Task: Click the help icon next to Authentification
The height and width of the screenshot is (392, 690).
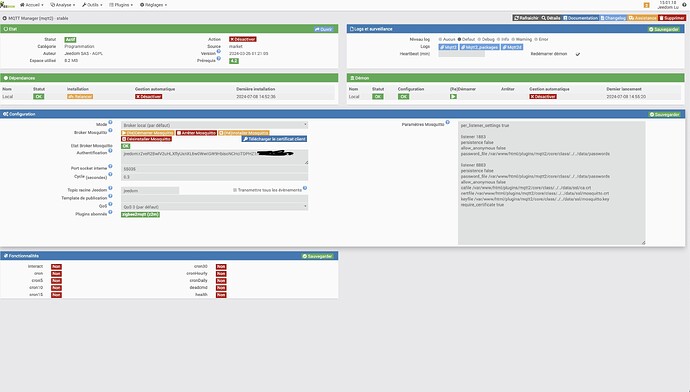Action: click(x=110, y=151)
